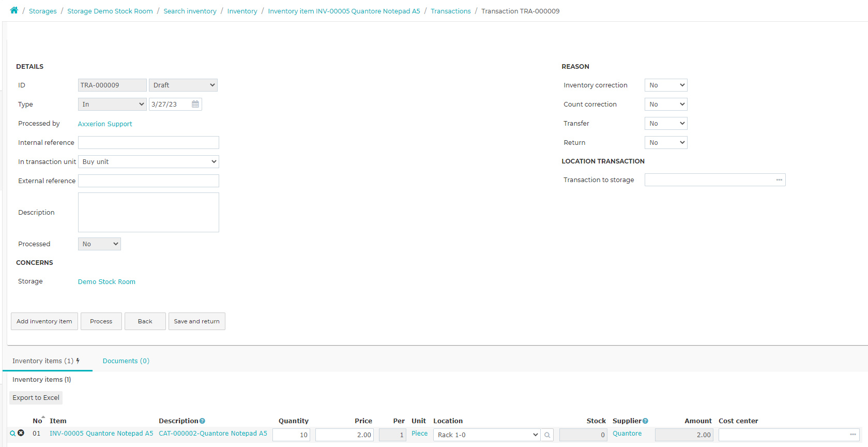Search location with the magnifier button

click(547, 435)
